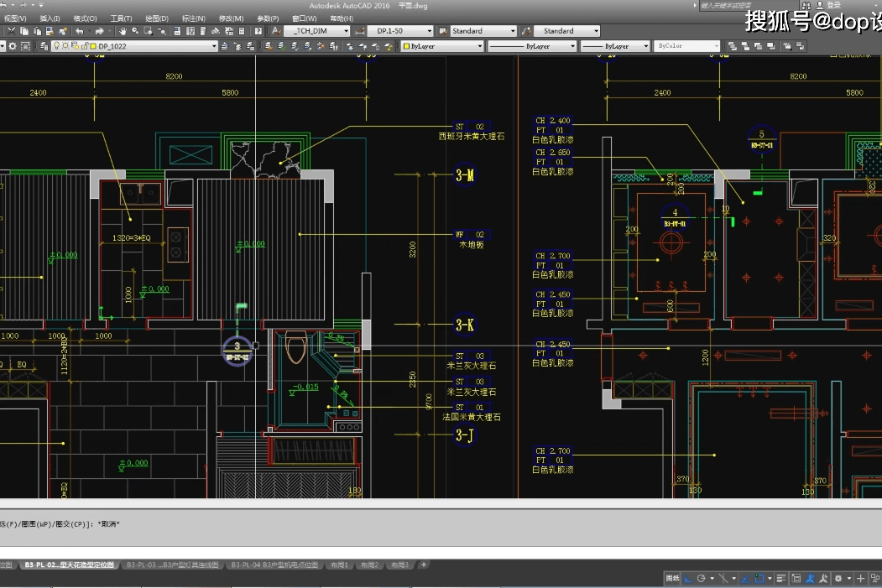
Task: Click the Layer Previous icon
Action: pyautogui.click(x=237, y=47)
